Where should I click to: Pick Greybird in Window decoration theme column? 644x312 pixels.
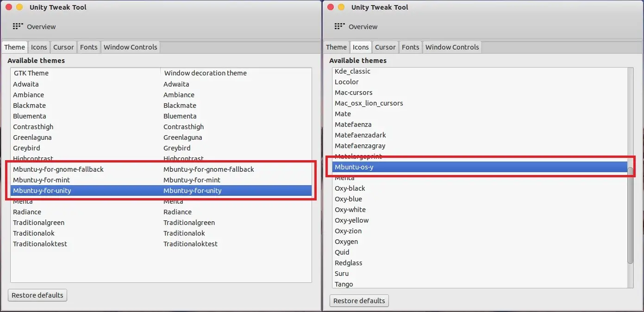177,148
